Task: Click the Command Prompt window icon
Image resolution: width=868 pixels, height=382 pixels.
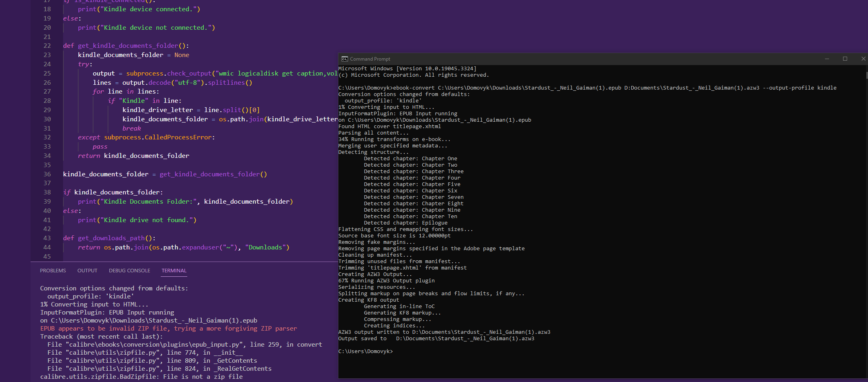Action: click(344, 59)
